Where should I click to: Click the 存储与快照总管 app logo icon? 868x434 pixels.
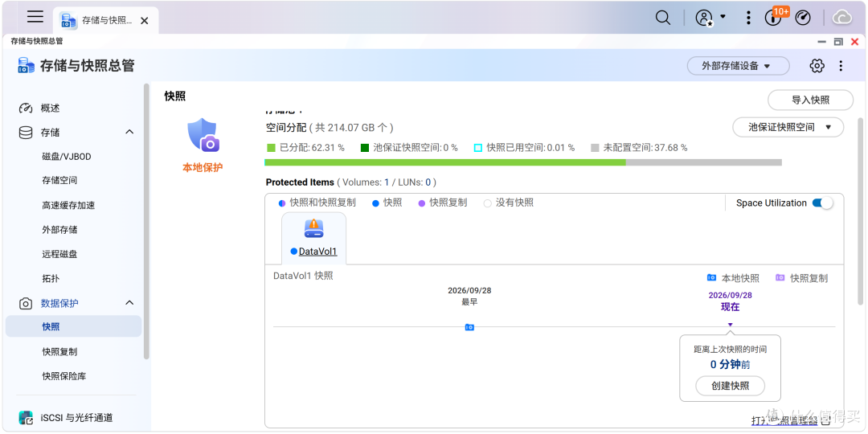tap(26, 66)
